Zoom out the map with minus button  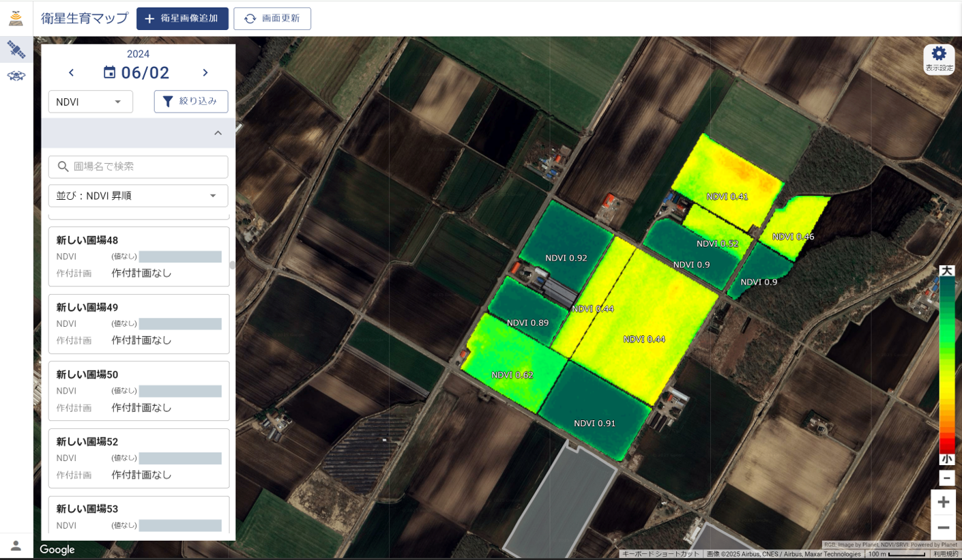coord(943,527)
